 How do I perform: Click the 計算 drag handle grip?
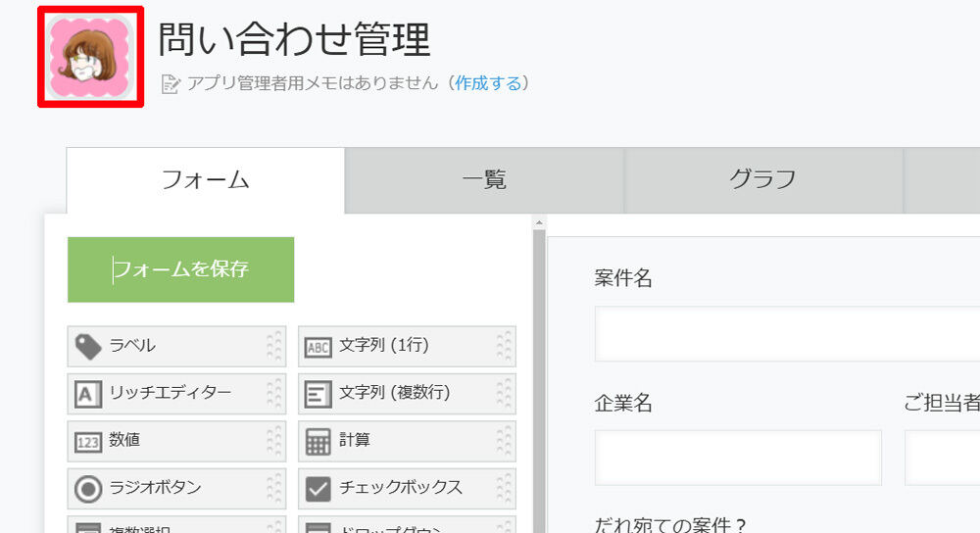[x=504, y=441]
